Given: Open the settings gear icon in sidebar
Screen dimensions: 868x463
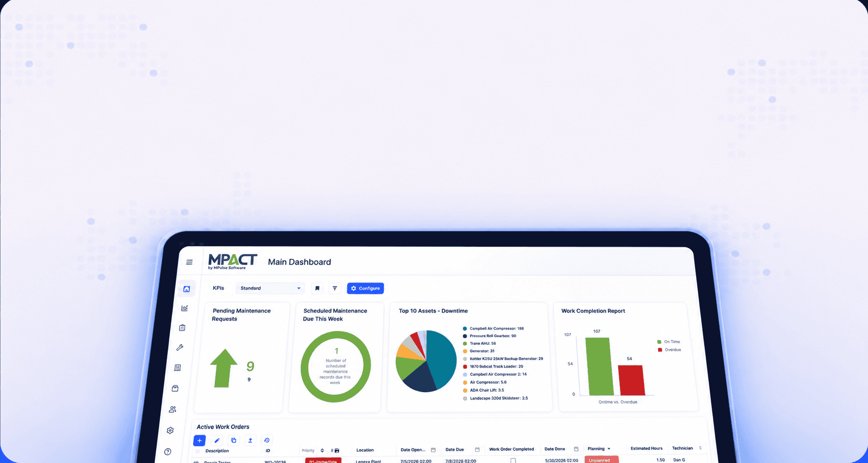Looking at the screenshot, I should coord(170,430).
